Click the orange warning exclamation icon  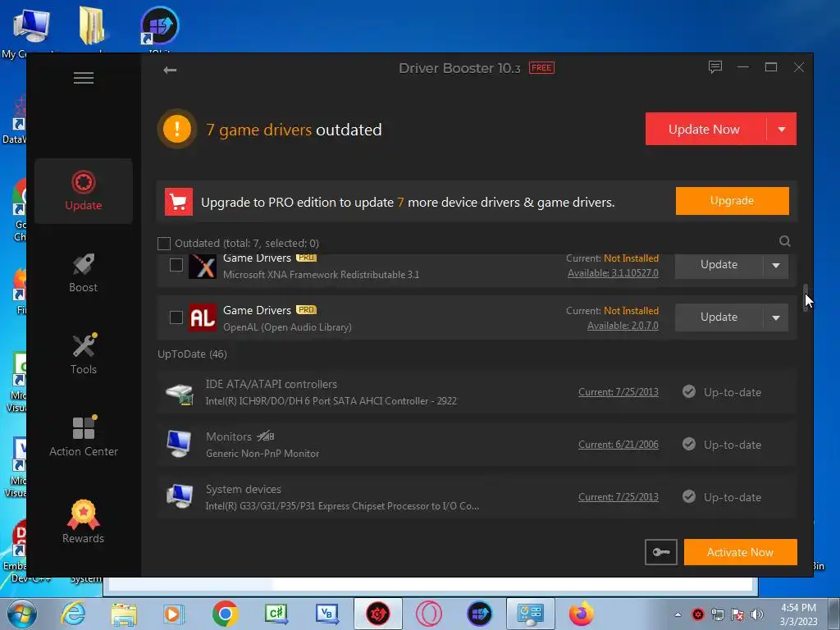pyautogui.click(x=177, y=129)
